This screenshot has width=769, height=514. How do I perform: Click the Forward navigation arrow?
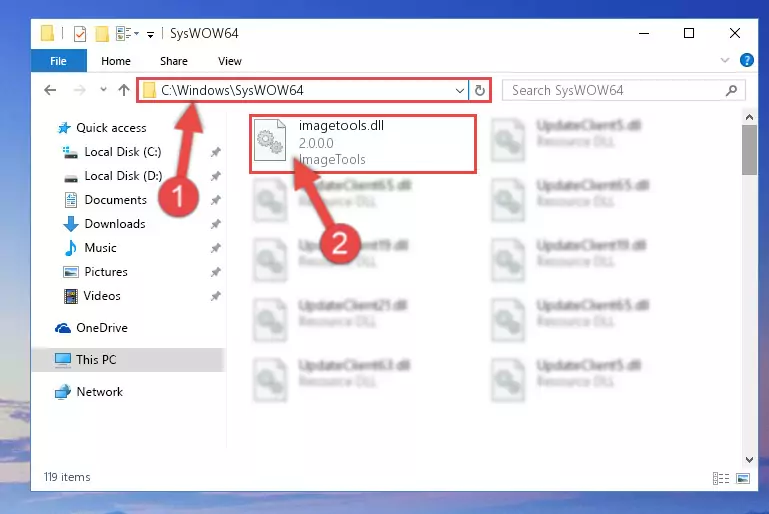(x=79, y=90)
